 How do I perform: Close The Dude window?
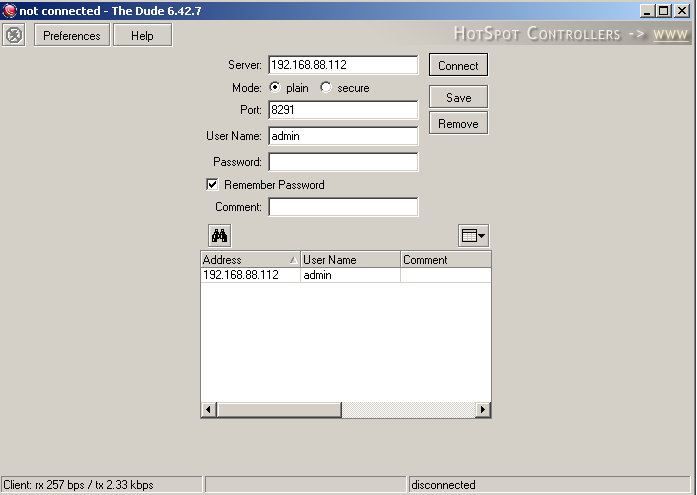coord(682,11)
